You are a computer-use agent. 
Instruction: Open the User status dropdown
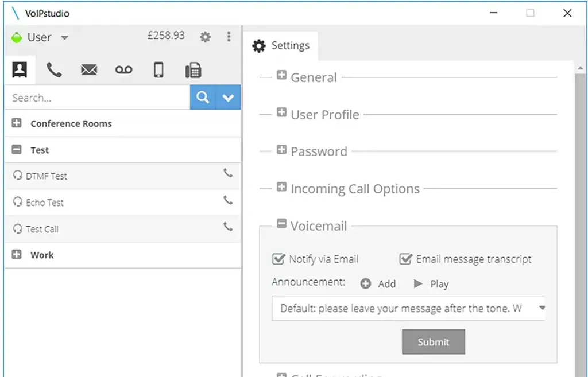(64, 38)
